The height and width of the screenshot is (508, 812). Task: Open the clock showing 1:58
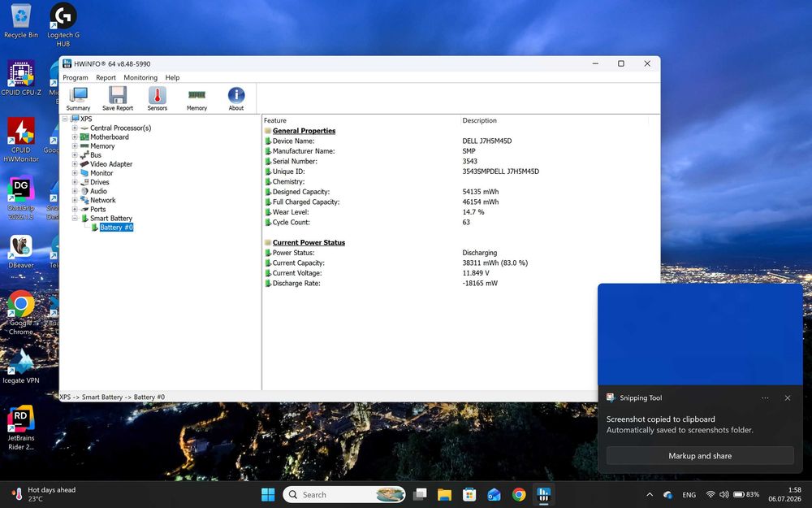(x=784, y=494)
